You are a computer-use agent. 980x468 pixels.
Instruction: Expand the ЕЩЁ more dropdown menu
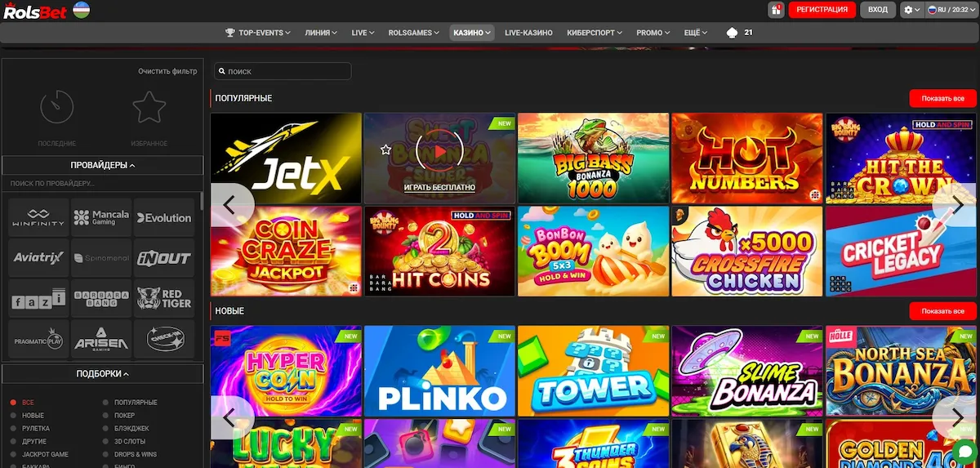pos(695,33)
